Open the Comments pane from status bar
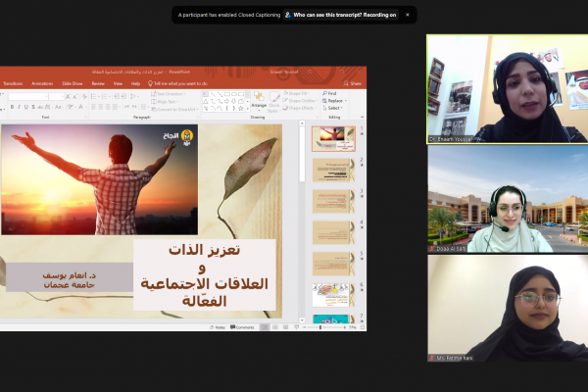 243,326
